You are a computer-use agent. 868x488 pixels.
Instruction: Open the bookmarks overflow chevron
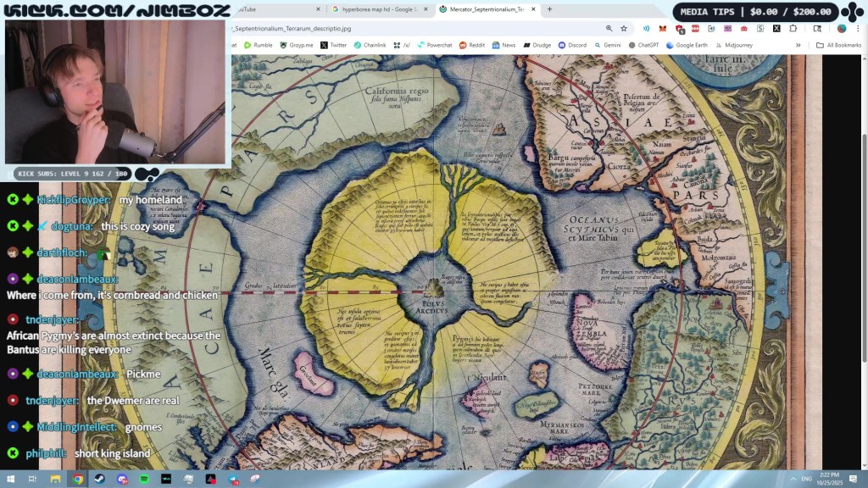pos(798,43)
